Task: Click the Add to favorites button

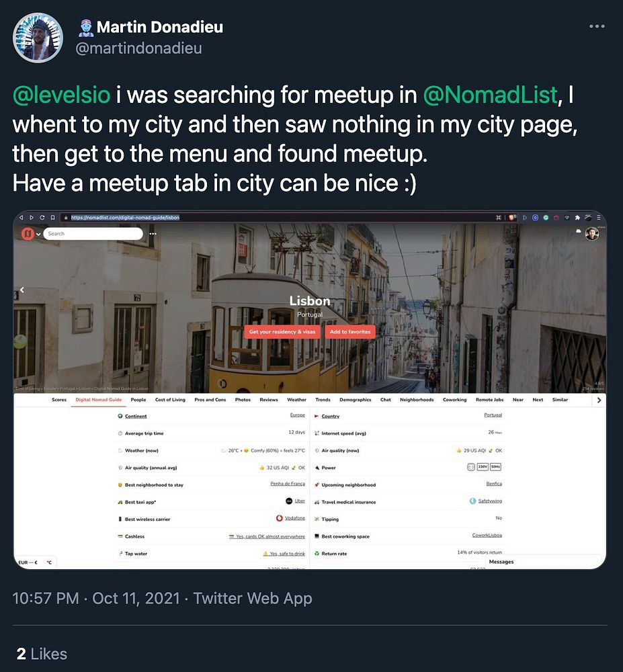Action: pyautogui.click(x=350, y=332)
